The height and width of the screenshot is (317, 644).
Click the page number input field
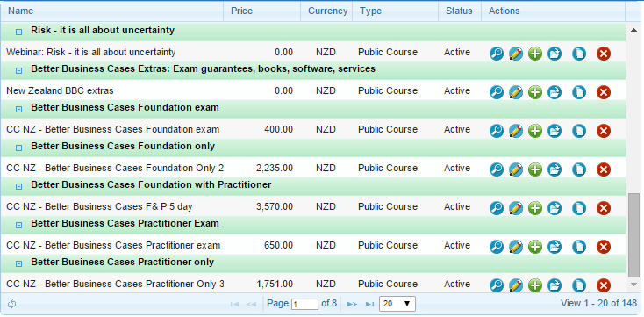click(304, 304)
